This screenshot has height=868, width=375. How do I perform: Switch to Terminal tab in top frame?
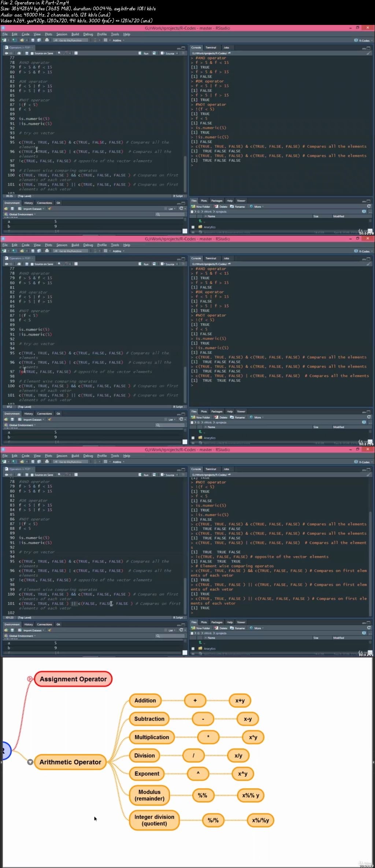[x=211, y=48]
